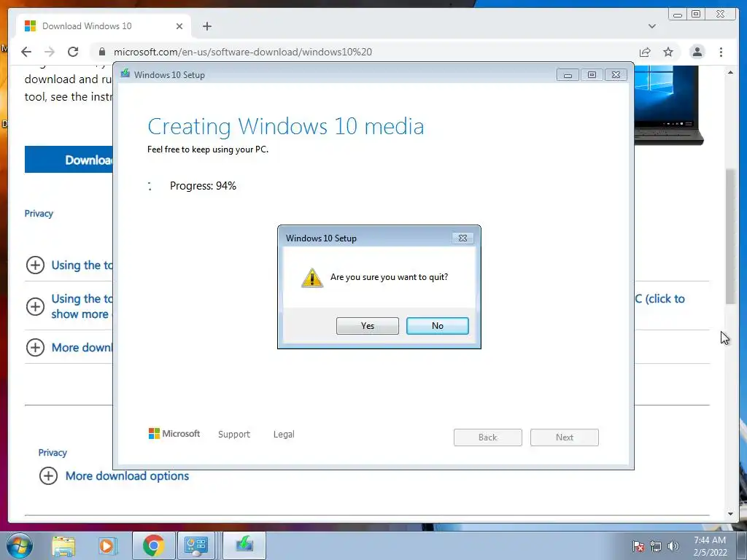Click Yes to confirm quitting setup
Image resolution: width=747 pixels, height=560 pixels.
[368, 326]
